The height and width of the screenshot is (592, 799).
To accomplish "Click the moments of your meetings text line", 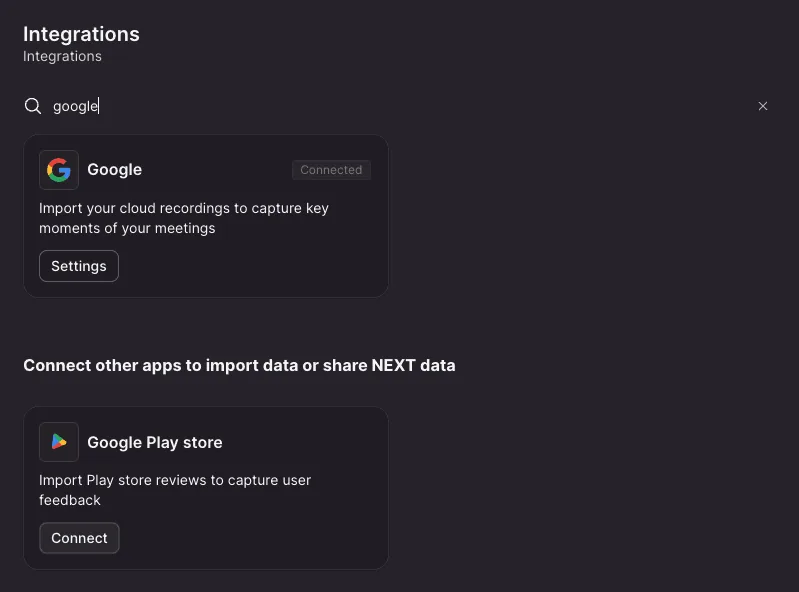I will (127, 228).
